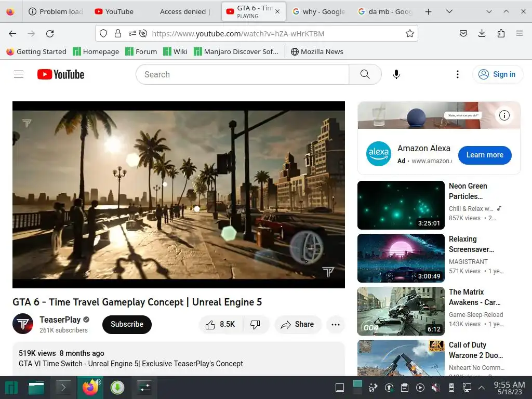Switch to the YouTube tab
The height and width of the screenshot is (399, 532).
coord(119,11)
